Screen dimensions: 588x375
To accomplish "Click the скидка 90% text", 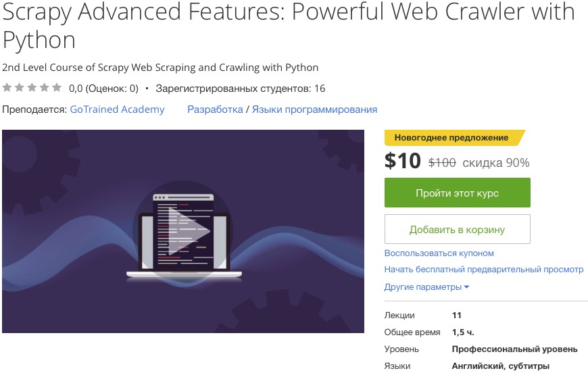I will [496, 163].
